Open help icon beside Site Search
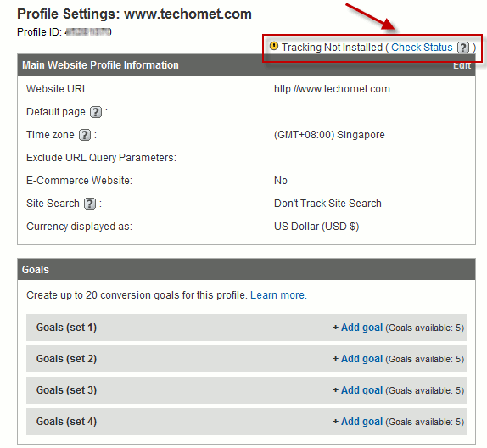The image size is (487, 448). [90, 204]
